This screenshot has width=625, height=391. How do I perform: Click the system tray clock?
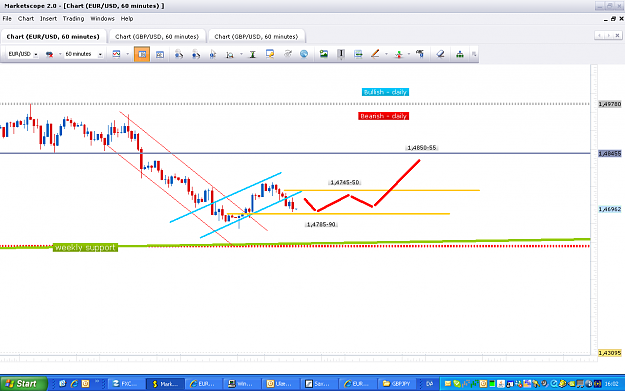[611, 384]
